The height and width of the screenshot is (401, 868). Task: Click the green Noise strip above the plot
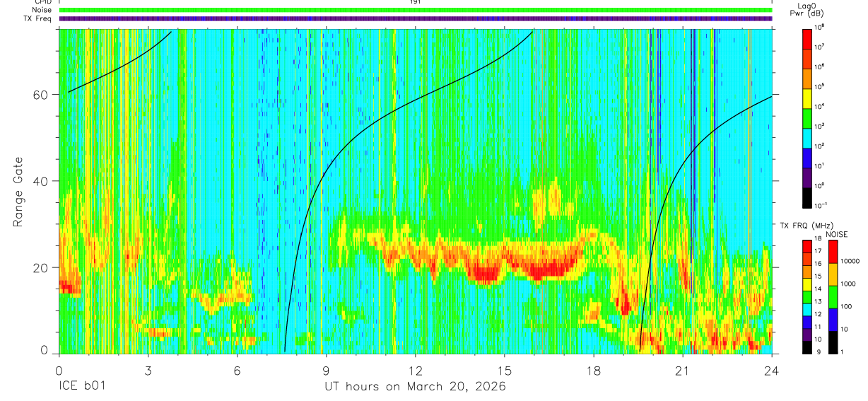point(416,10)
